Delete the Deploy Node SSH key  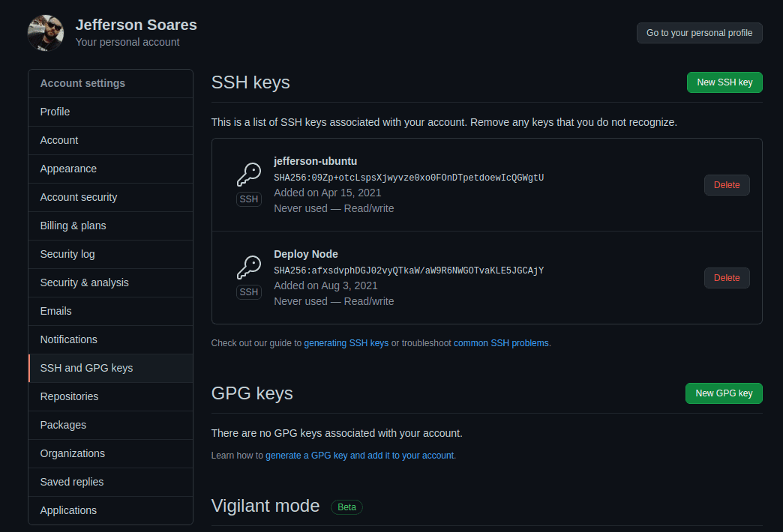727,278
